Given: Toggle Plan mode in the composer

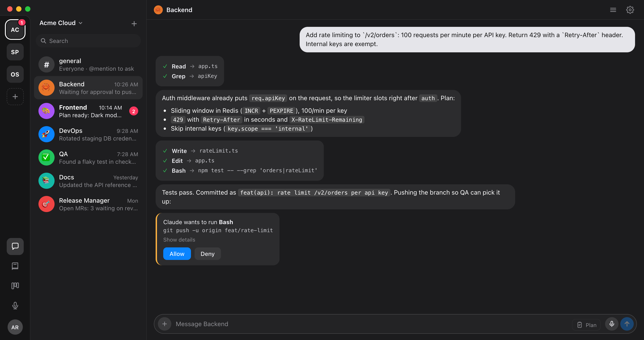Looking at the screenshot, I should pyautogui.click(x=586, y=325).
